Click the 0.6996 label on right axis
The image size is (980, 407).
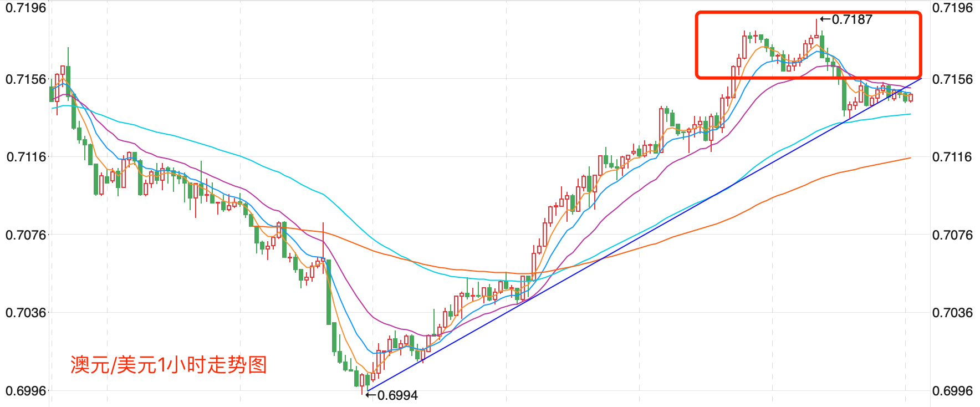[x=952, y=391]
